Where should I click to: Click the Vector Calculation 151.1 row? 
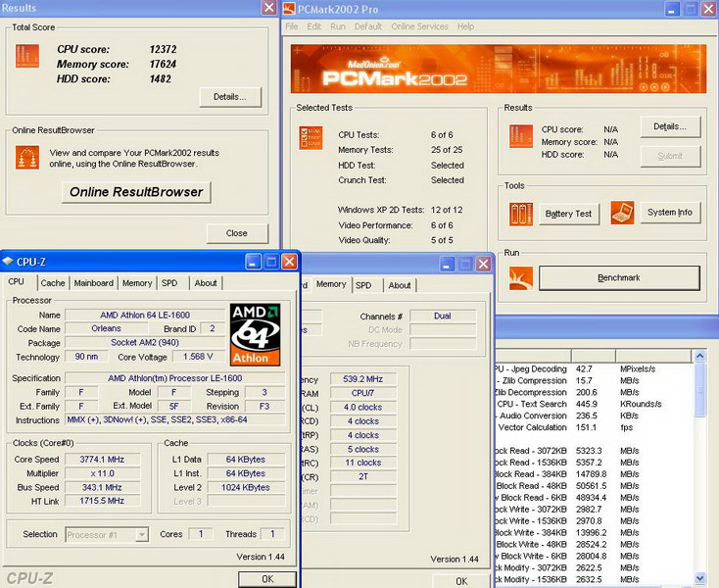tap(595, 427)
